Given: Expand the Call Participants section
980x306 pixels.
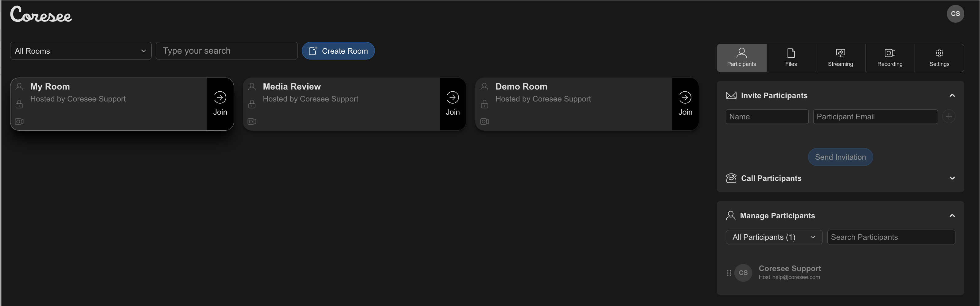Looking at the screenshot, I should point(952,178).
